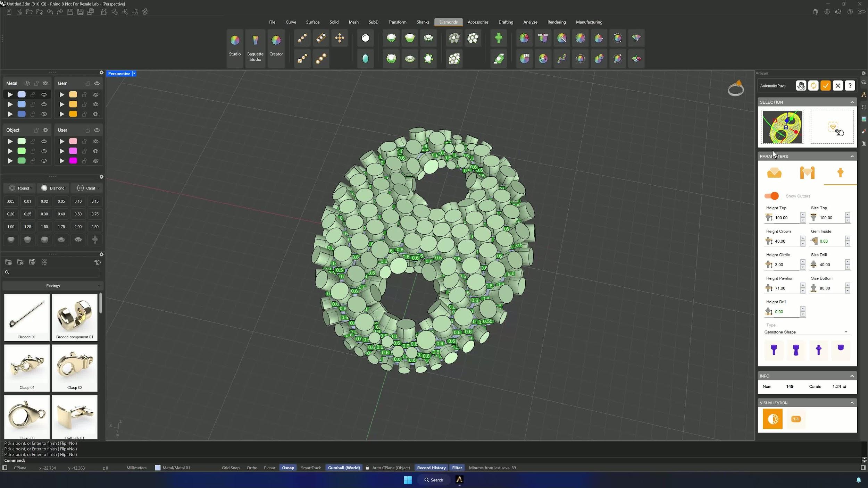Open the Manufacturing tab

(589, 22)
